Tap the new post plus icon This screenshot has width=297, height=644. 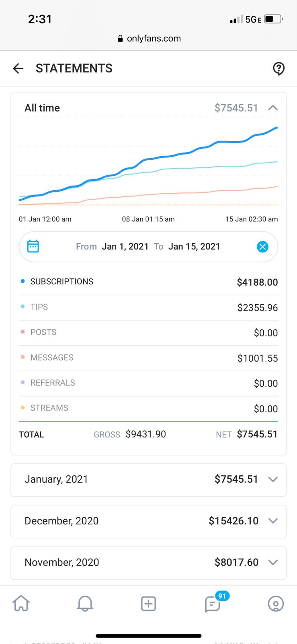(148, 603)
